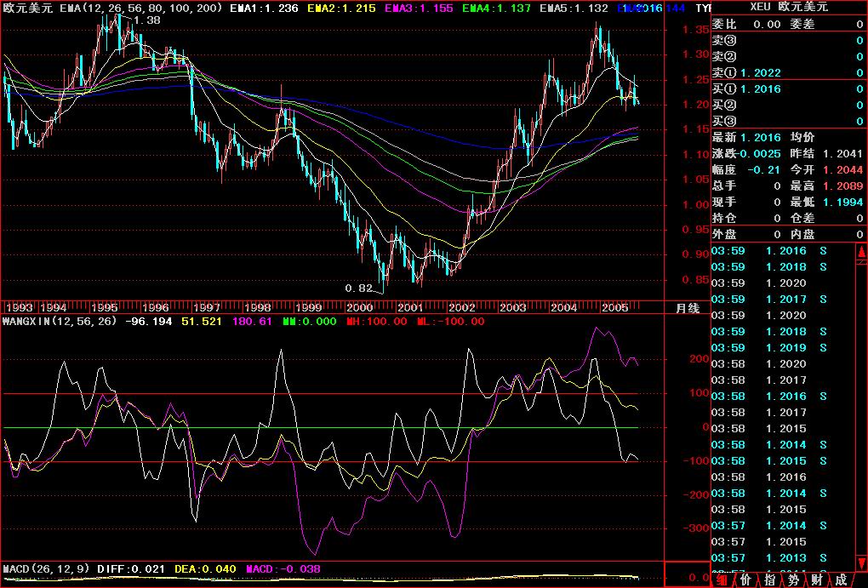Select the EMA5:1.132 legend
The image size is (868, 588).
574,8
